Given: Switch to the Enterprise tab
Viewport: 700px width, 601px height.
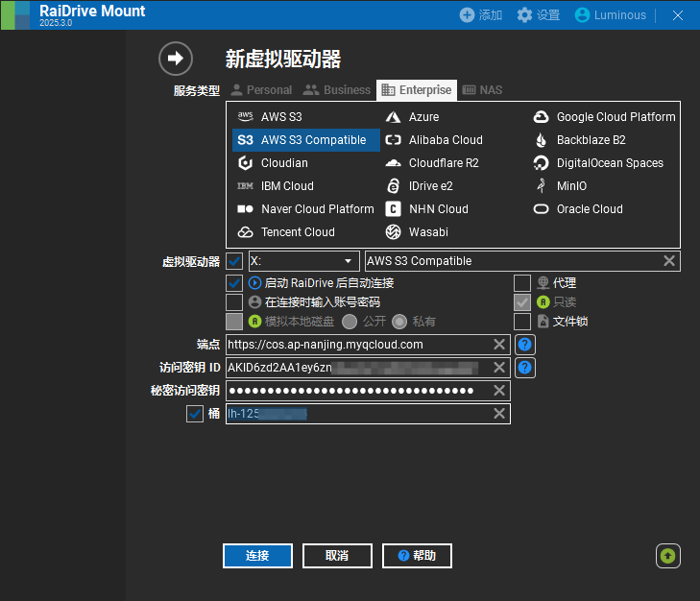Looking at the screenshot, I should (417, 90).
